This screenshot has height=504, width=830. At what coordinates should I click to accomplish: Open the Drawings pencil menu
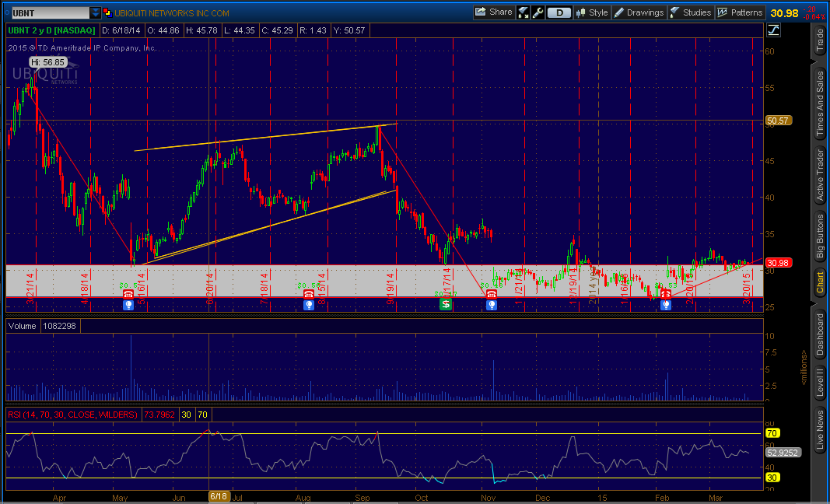click(639, 12)
